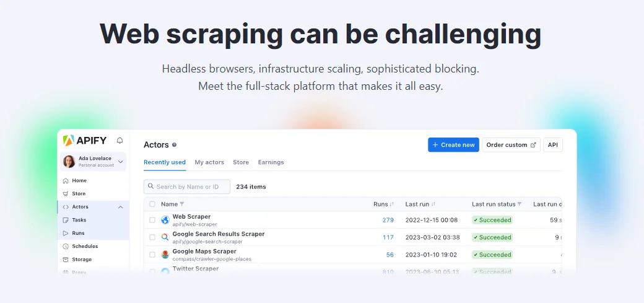
Task: Expand the Ada Lovelace account dropdown
Action: [121, 162]
